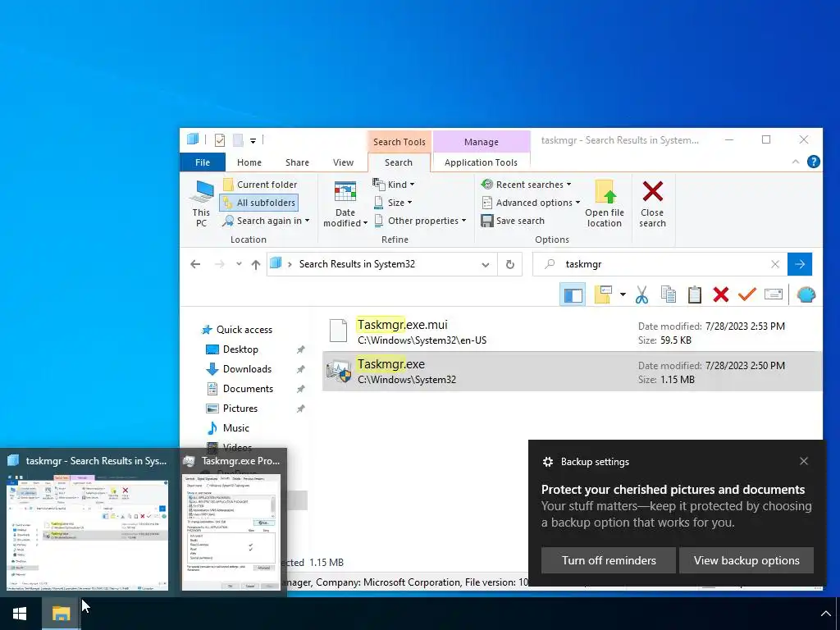The width and height of the screenshot is (840, 630).
Task: Click View backup options button
Action: [x=746, y=560]
